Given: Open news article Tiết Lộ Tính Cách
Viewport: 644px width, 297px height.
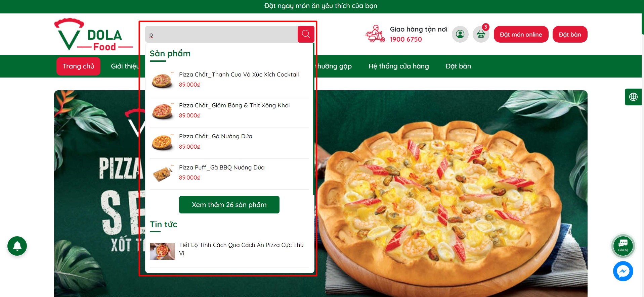Looking at the screenshot, I should [241, 249].
